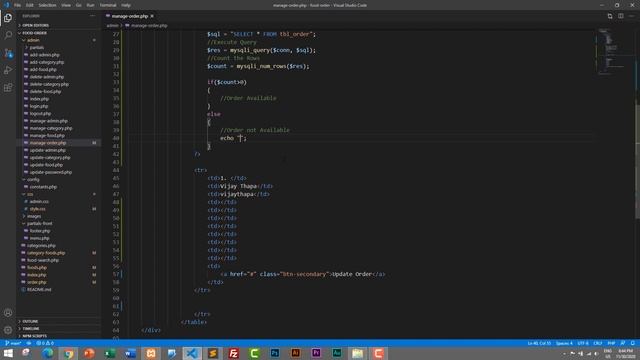Open the Extensions view

pyautogui.click(x=8, y=88)
